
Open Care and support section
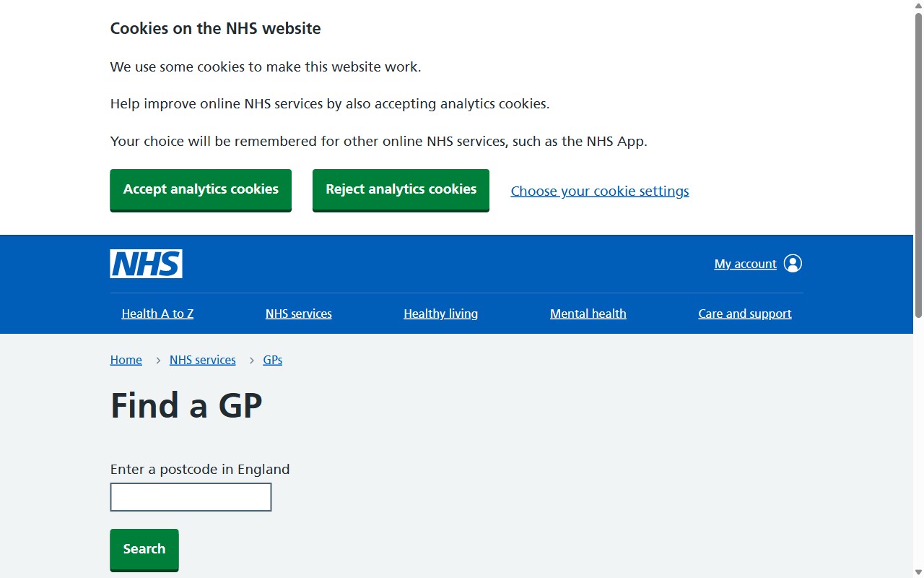pos(745,314)
